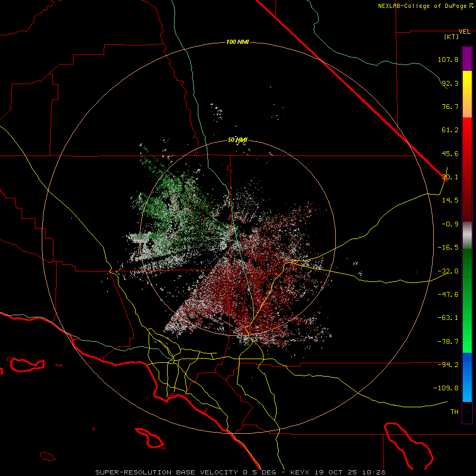The image size is (476, 476).
Task: Click the 76.7 velocity scale value
Action: [x=450, y=106]
